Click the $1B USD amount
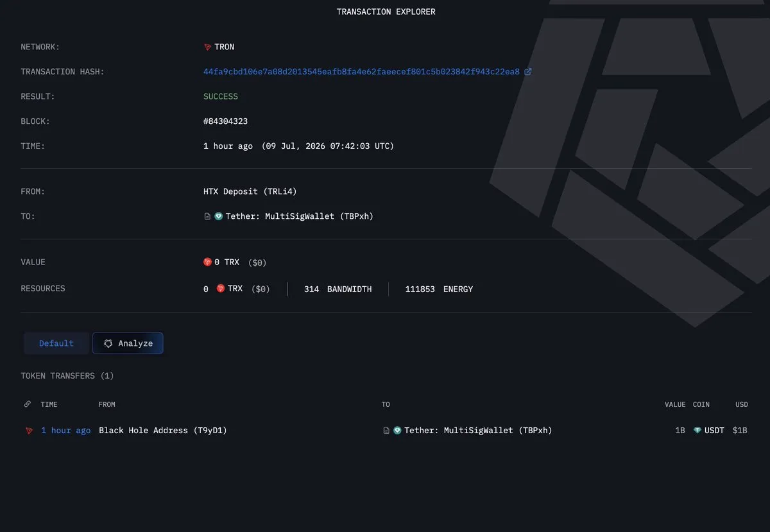Image resolution: width=770 pixels, height=532 pixels. coord(740,431)
